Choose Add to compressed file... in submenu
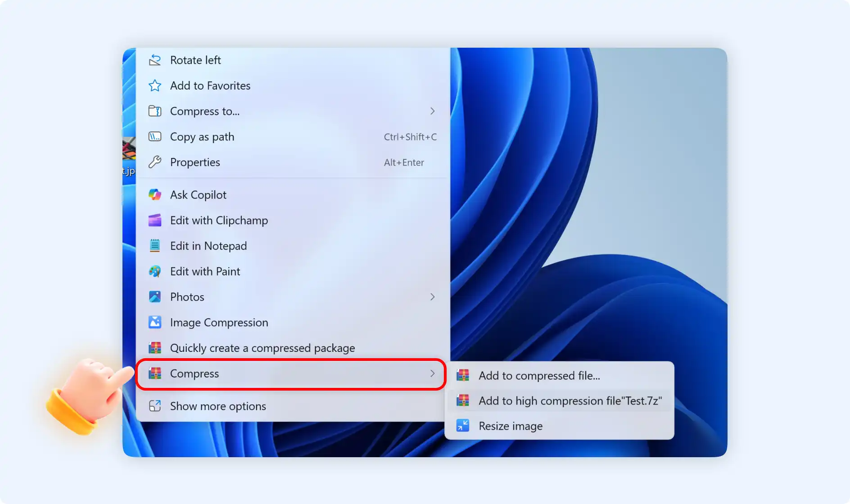Viewport: 850px width, 504px height. [559, 375]
